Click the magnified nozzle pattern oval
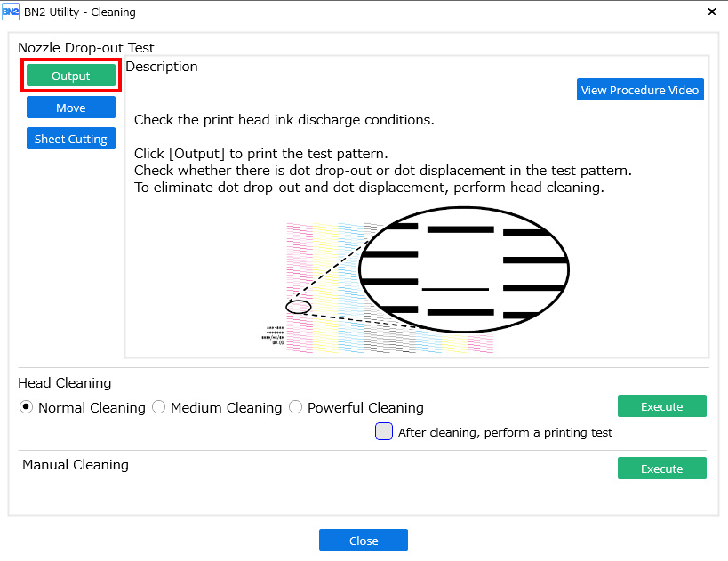This screenshot has height=561, width=728. [x=463, y=268]
